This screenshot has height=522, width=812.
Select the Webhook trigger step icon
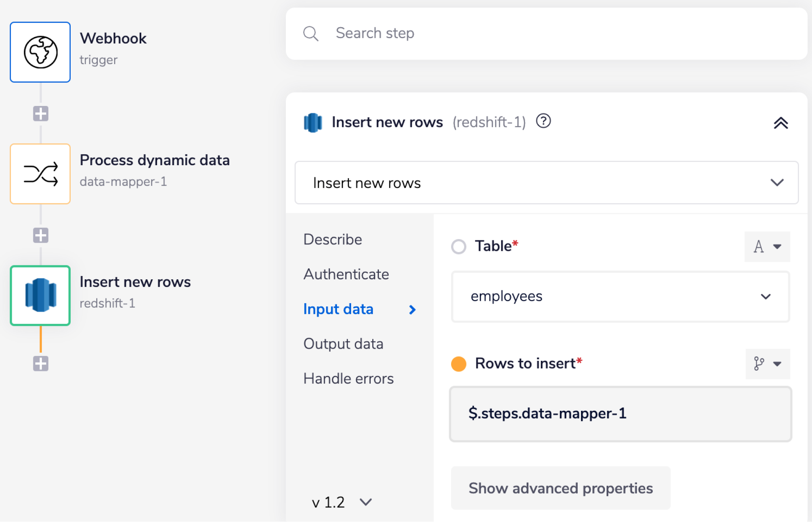40,52
